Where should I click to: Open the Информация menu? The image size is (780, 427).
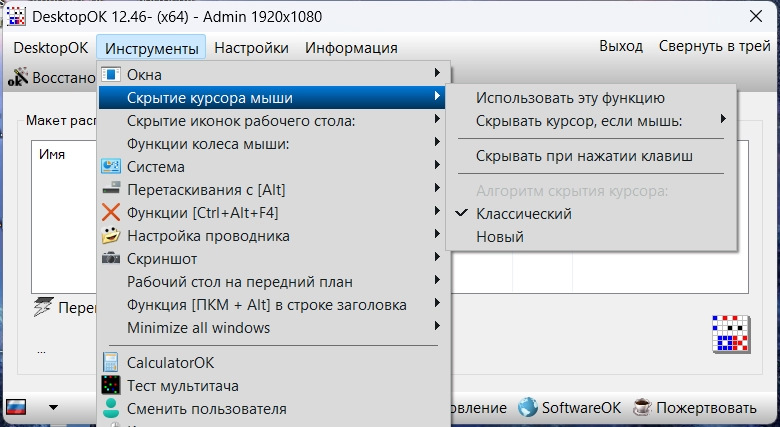pyautogui.click(x=351, y=47)
